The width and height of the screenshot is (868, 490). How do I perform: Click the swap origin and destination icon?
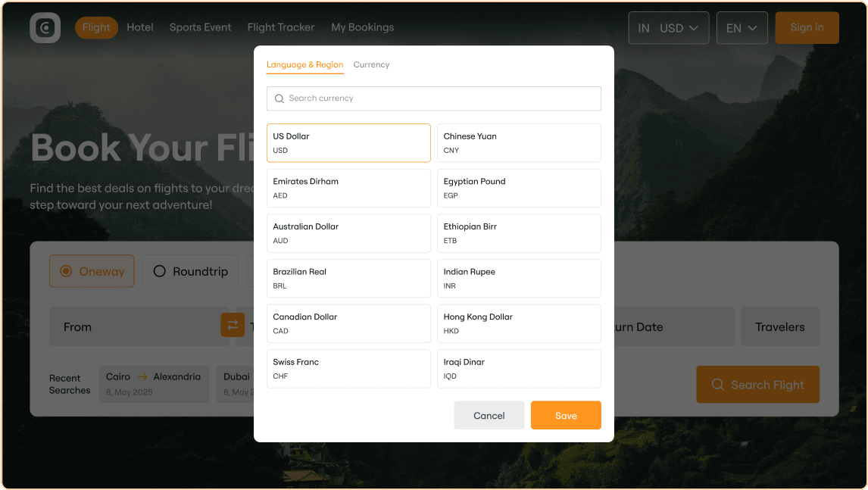click(232, 324)
